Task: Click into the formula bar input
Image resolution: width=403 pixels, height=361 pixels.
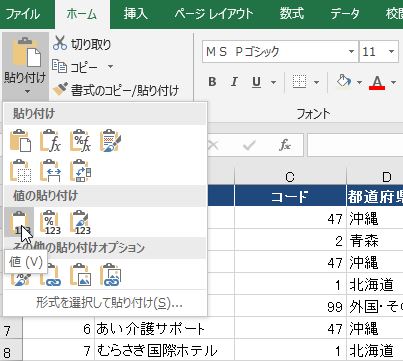Action: [355, 145]
